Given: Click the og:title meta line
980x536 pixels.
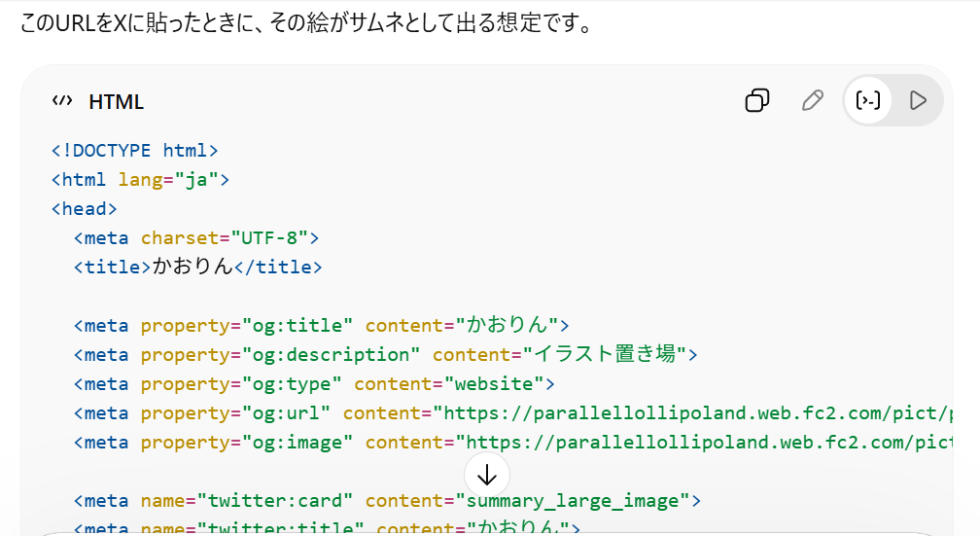Looking at the screenshot, I should (x=321, y=325).
